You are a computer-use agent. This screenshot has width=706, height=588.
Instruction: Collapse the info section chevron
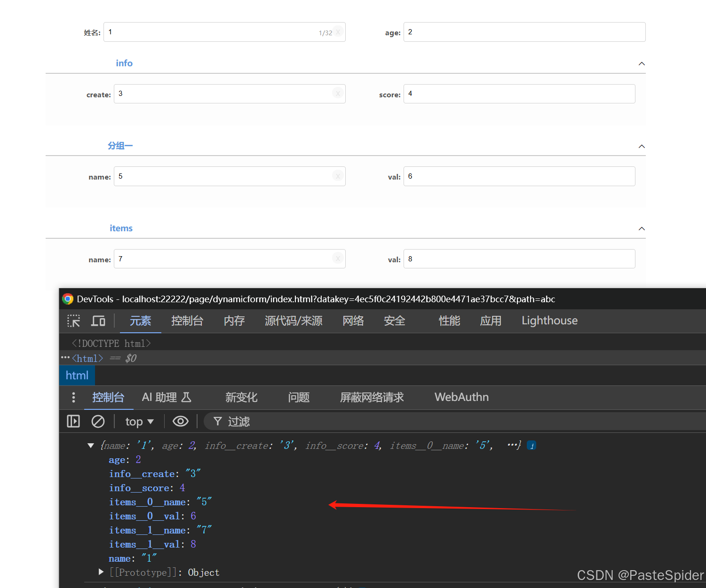point(642,63)
